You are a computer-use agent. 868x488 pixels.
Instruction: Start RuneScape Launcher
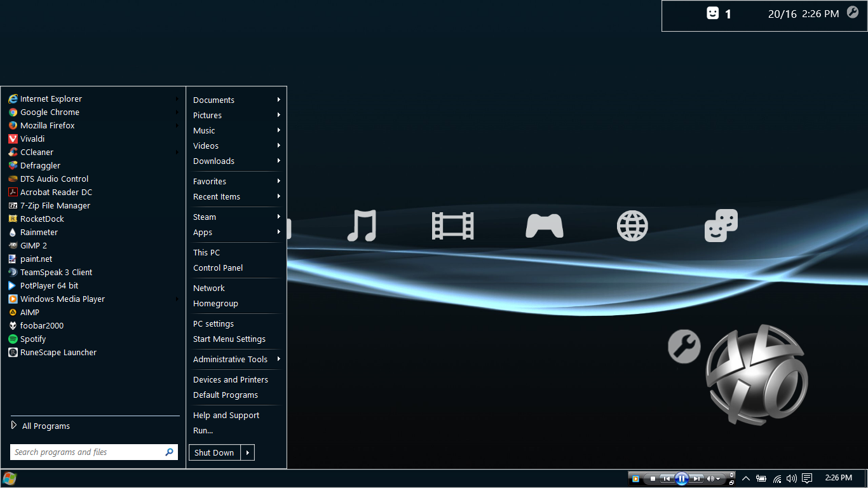click(x=93, y=352)
